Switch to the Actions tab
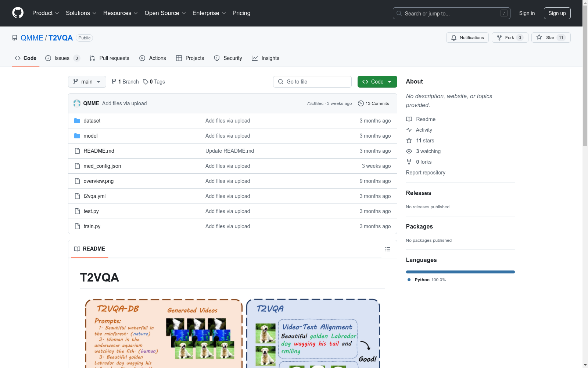 [x=153, y=58]
